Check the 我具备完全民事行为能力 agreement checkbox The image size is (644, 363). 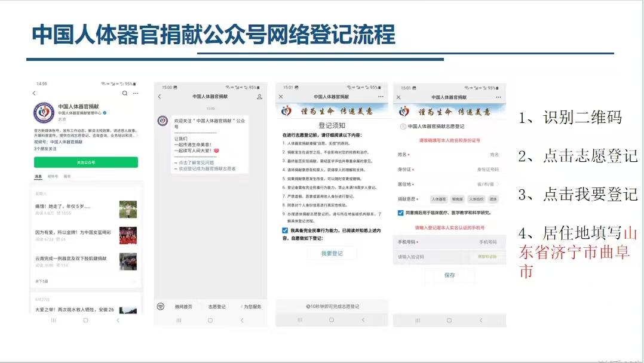tap(285, 231)
